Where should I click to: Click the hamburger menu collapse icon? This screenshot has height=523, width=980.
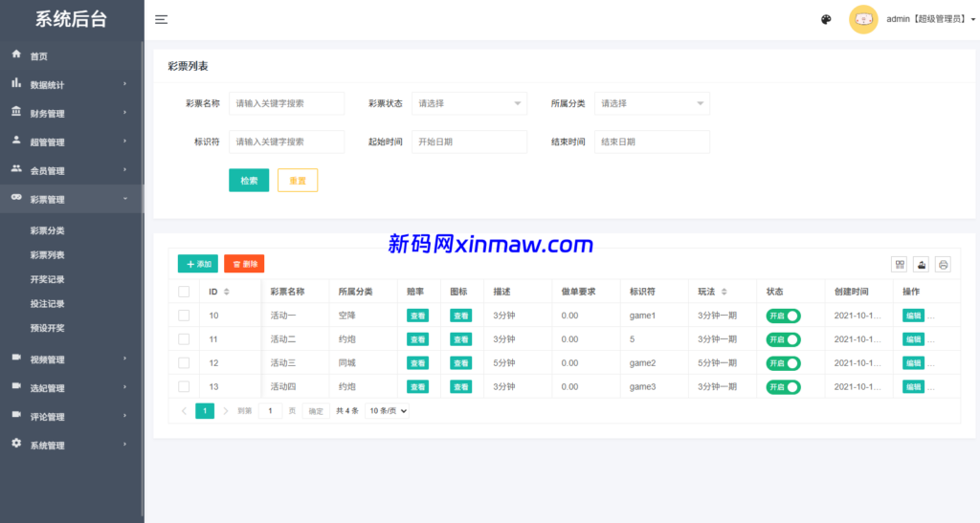(161, 19)
